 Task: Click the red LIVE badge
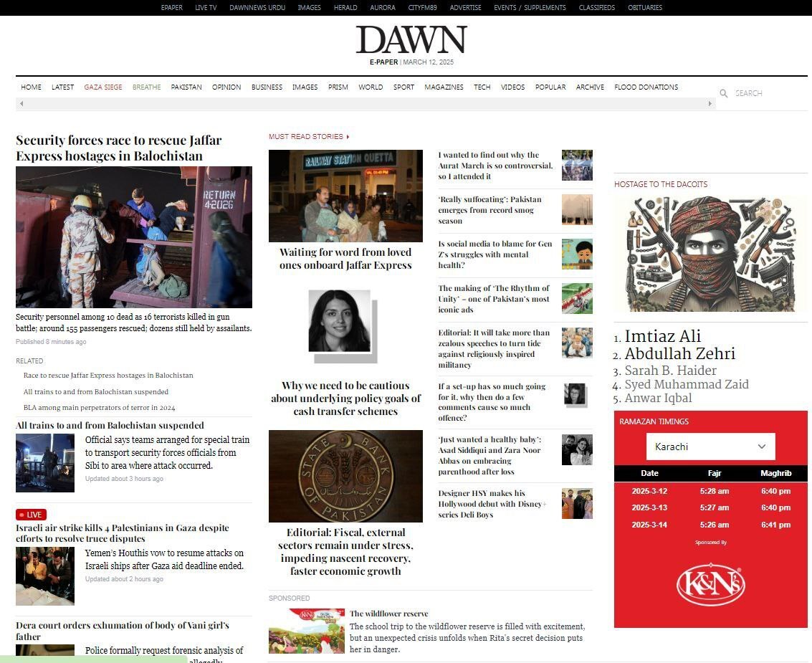32,515
